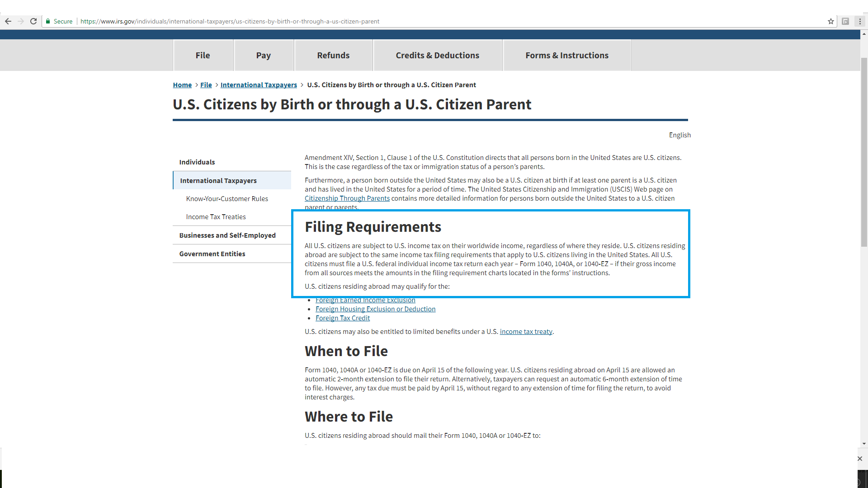Select International Taxpayers in sidebar

232,180
